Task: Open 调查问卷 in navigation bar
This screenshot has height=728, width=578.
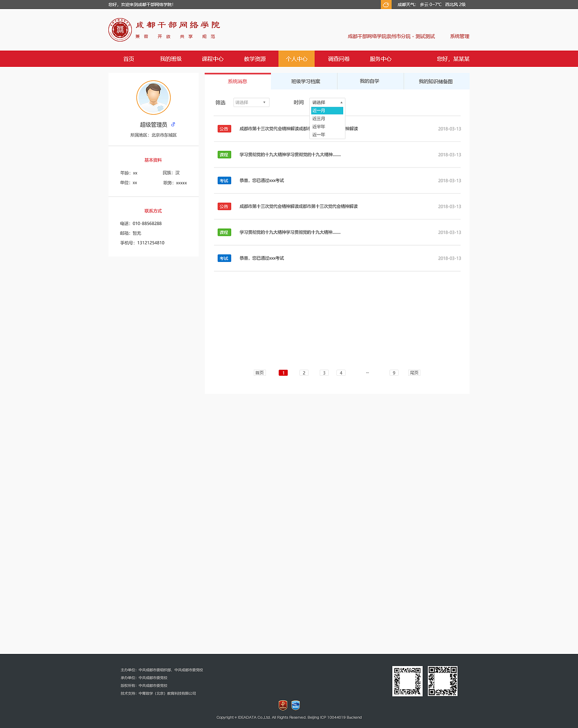Action: point(339,59)
